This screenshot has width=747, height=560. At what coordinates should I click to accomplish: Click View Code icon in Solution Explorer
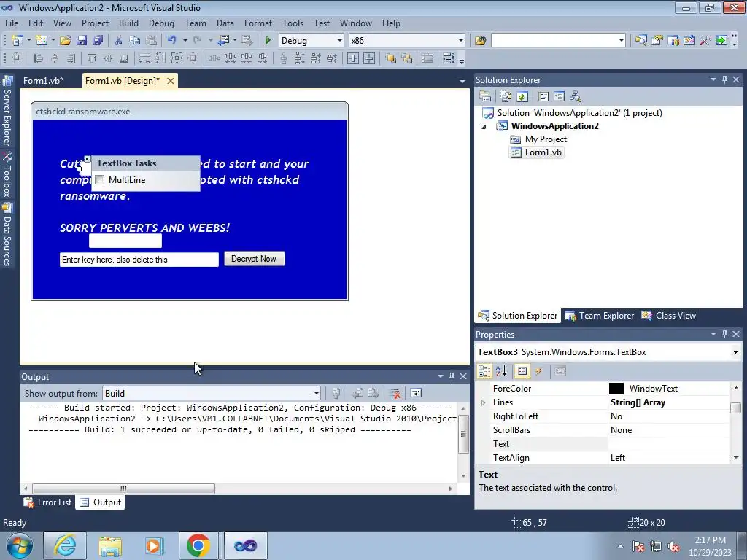pos(543,97)
